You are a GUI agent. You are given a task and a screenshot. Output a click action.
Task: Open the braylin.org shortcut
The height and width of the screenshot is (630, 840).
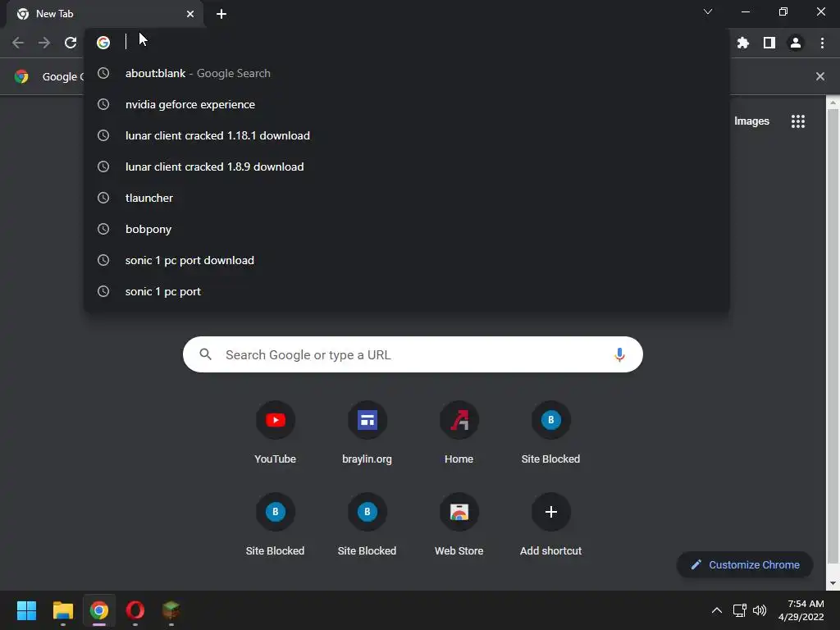click(x=367, y=433)
